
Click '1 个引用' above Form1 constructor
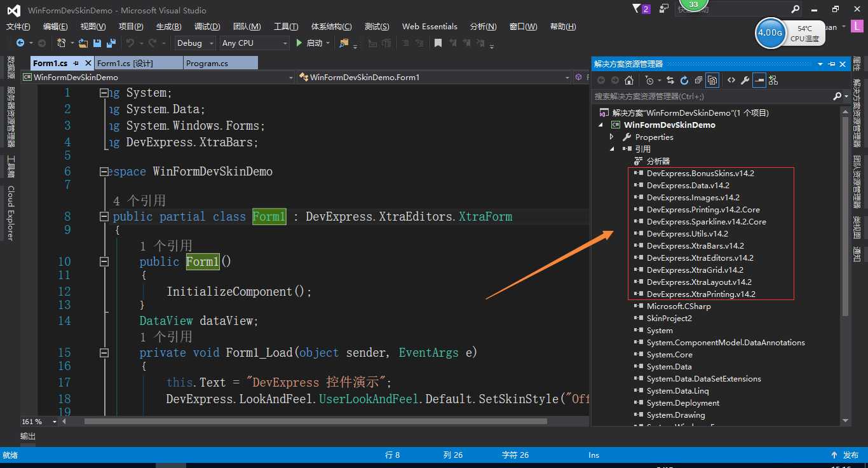click(x=166, y=246)
